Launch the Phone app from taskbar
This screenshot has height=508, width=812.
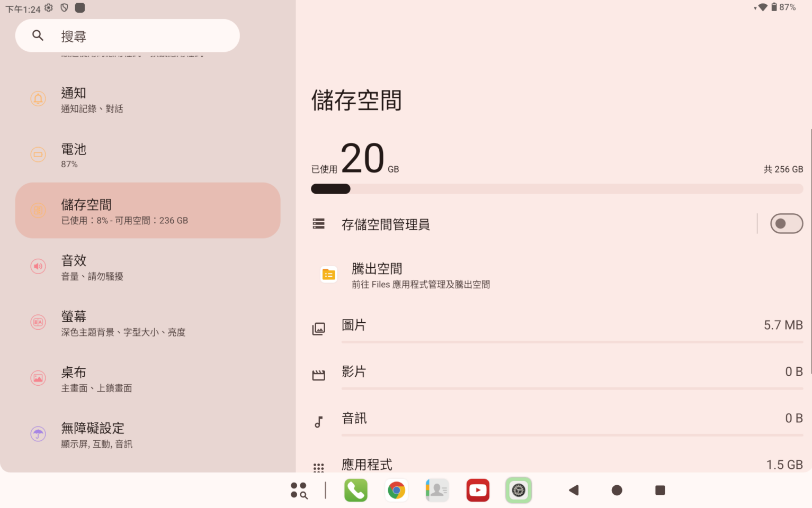(355, 491)
